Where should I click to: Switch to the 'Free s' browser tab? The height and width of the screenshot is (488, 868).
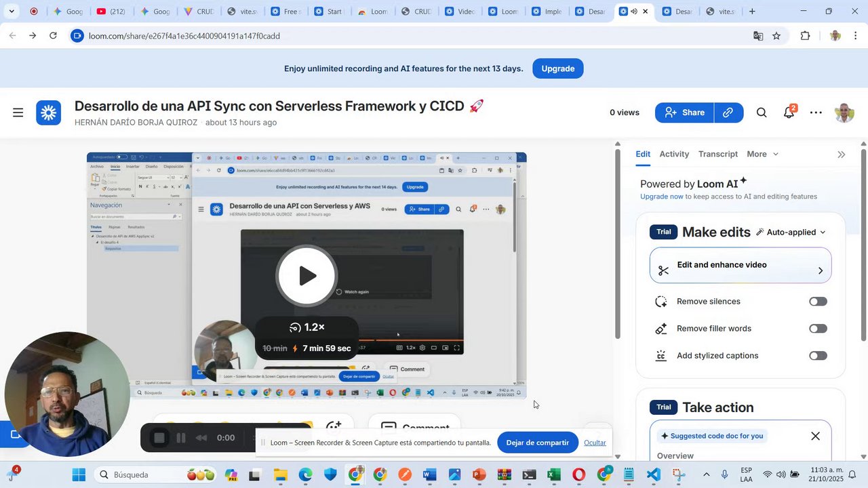click(x=285, y=12)
